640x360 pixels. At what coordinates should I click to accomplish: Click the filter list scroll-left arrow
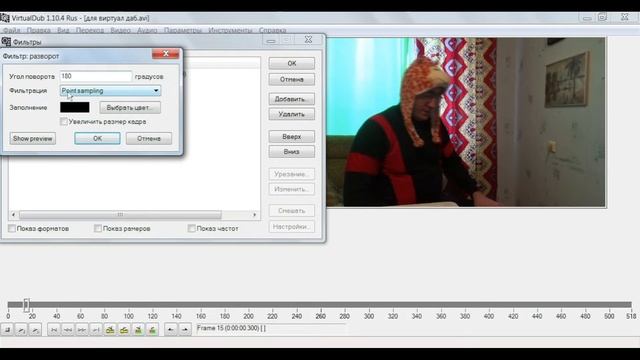[x=13, y=214]
